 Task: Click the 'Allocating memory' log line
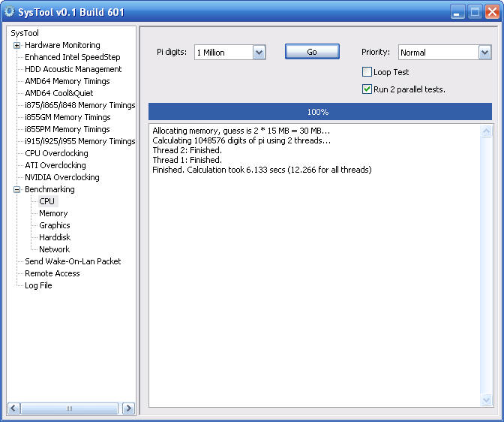click(x=241, y=131)
